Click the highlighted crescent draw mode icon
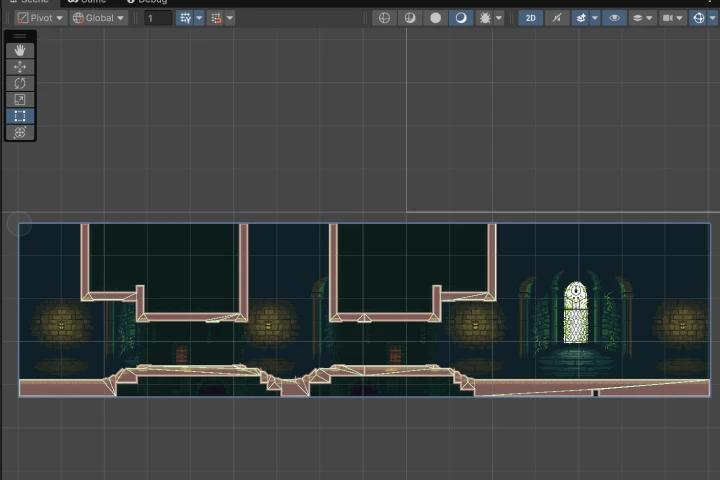This screenshot has height=480, width=720. click(x=461, y=18)
